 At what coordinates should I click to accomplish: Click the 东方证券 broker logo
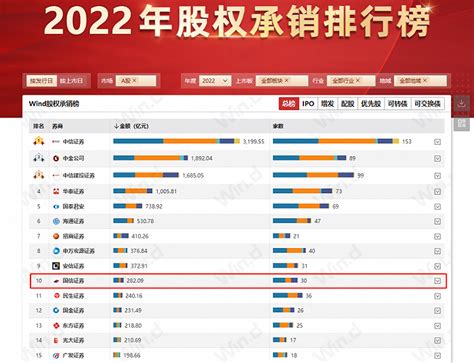tap(56, 325)
